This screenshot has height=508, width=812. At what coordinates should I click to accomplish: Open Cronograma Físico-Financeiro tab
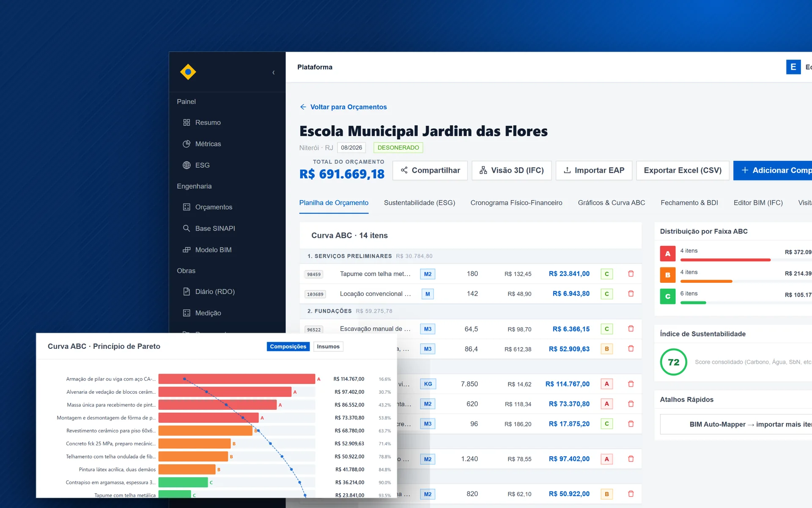pyautogui.click(x=516, y=203)
